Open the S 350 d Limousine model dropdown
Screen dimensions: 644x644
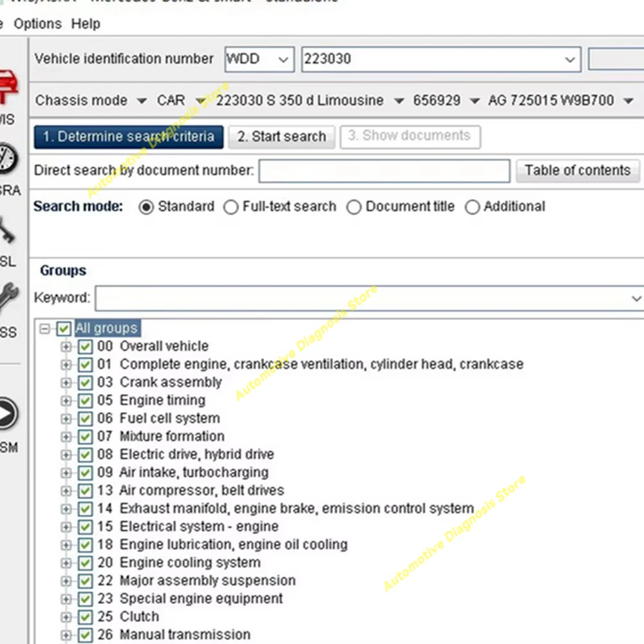399,100
